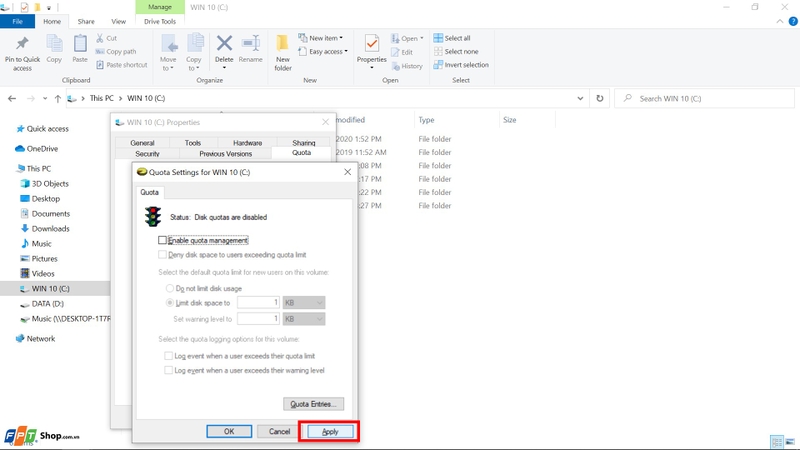The image size is (800, 450).
Task: Select General tab in Properties window
Action: 142,143
